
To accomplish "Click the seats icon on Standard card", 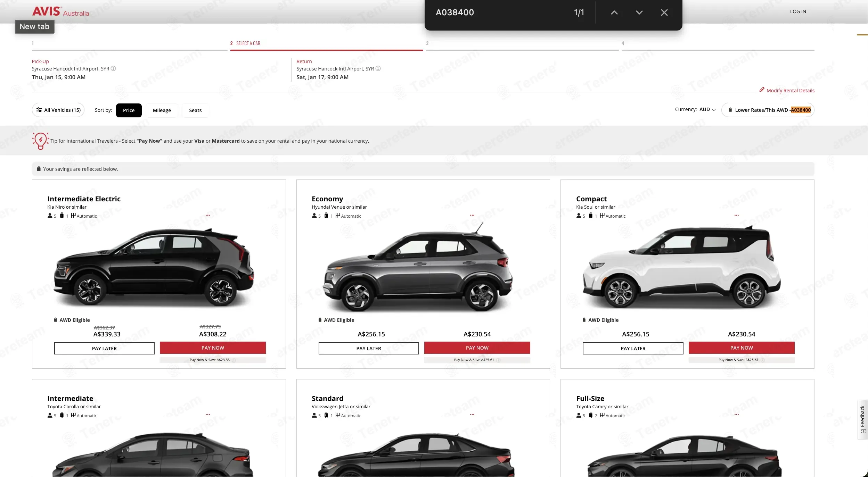I will pos(314,415).
